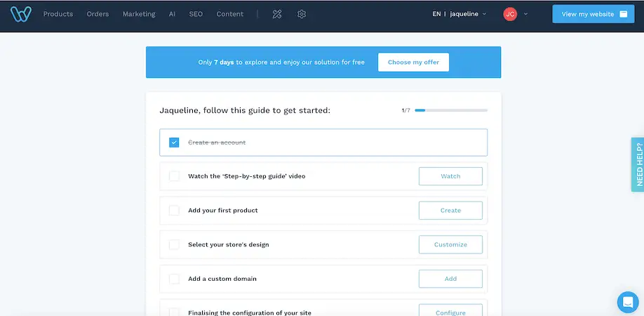Open the settings gear icon

(302, 14)
